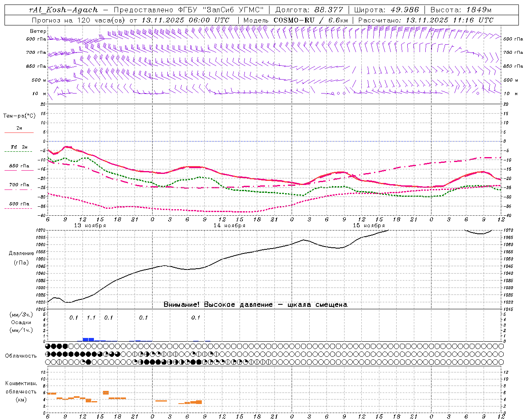Click the 'Осадки' precipitation label
This screenshot has height=420, width=525.
coord(21,322)
